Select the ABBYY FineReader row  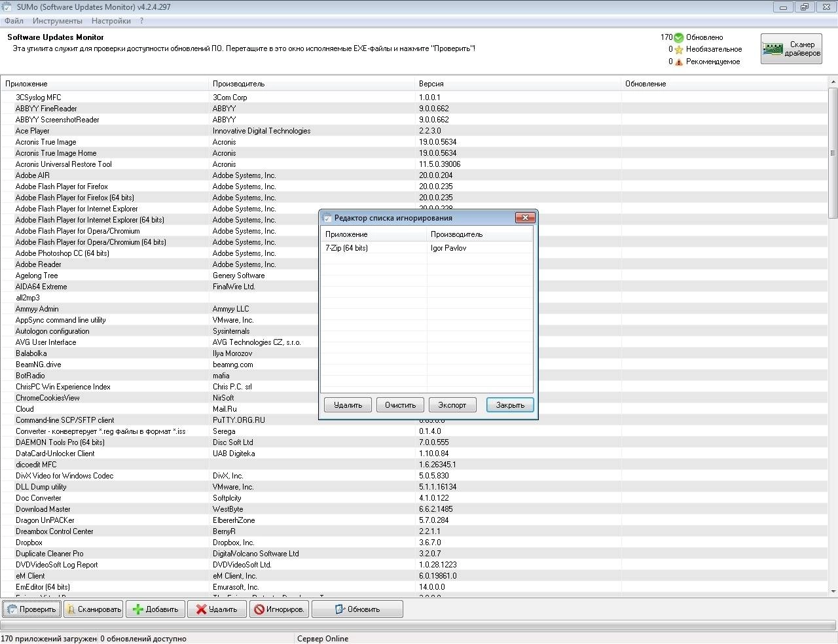[x=414, y=109]
